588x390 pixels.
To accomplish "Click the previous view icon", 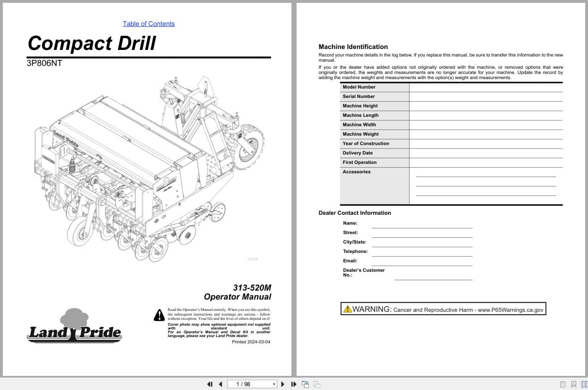I will [x=305, y=384].
